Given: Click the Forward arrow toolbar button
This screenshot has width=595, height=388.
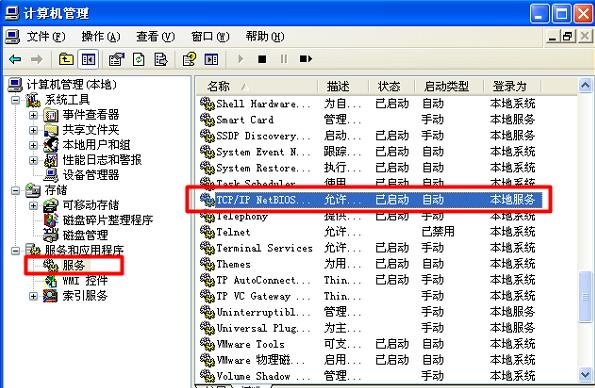Looking at the screenshot, I should point(36,59).
